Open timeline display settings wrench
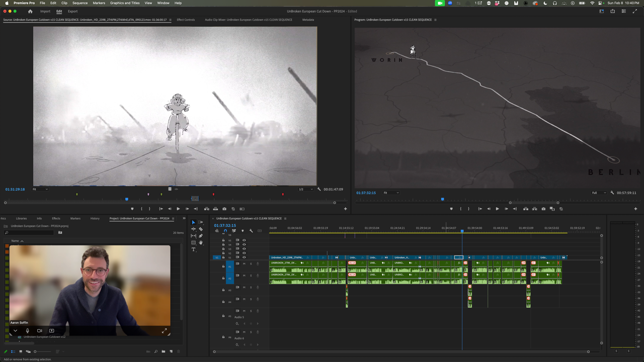Image resolution: width=644 pixels, height=362 pixels. pyautogui.click(x=251, y=231)
